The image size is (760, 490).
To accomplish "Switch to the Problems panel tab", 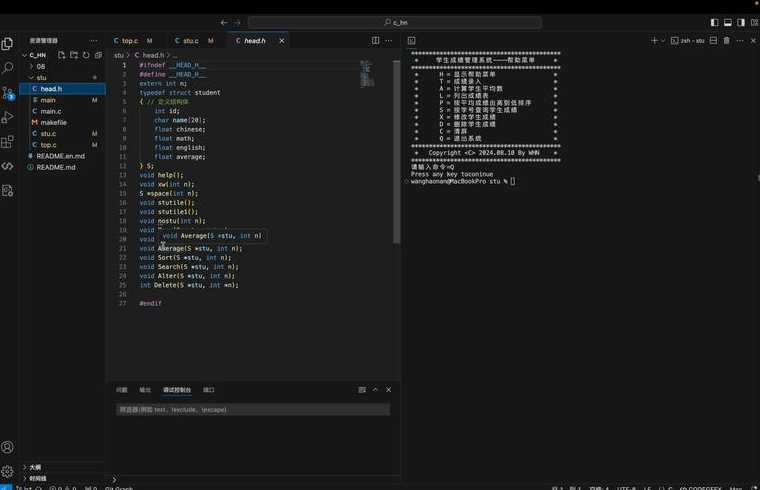I will point(122,390).
